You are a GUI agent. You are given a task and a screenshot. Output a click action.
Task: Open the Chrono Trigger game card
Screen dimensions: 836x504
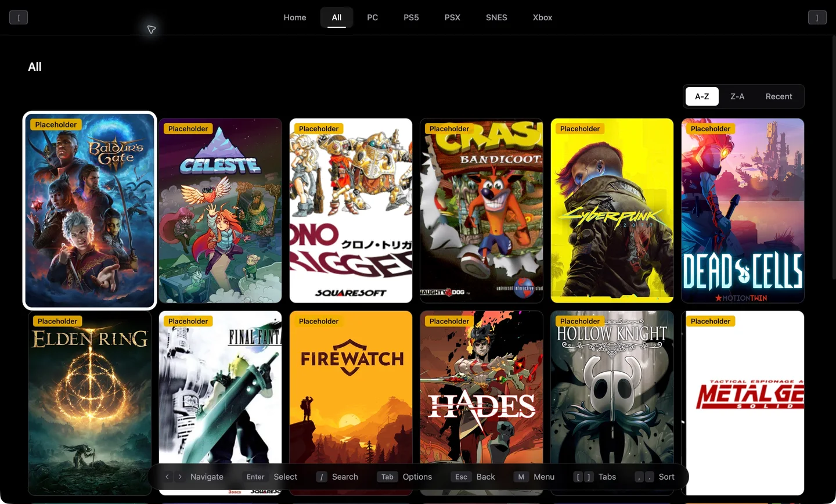click(351, 210)
